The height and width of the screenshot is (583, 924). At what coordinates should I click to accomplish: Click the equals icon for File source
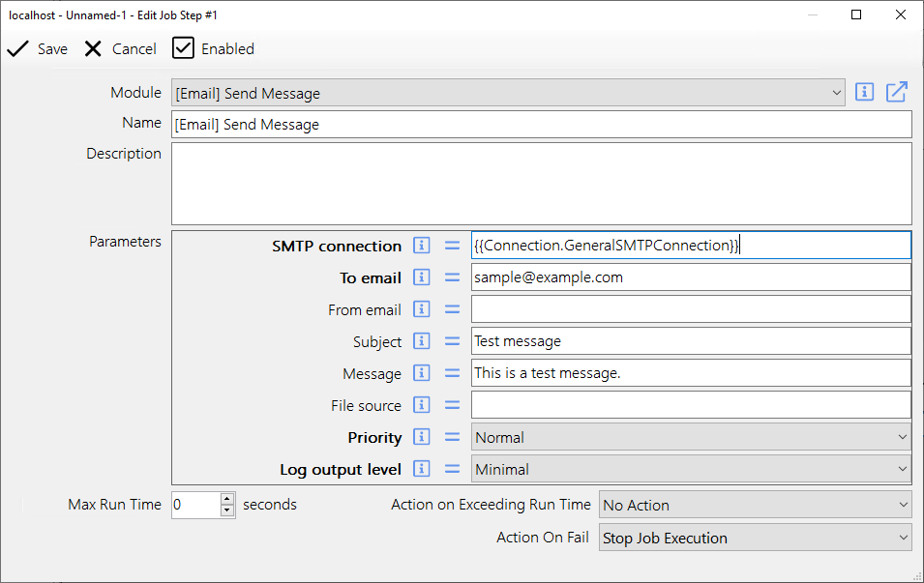pos(452,404)
